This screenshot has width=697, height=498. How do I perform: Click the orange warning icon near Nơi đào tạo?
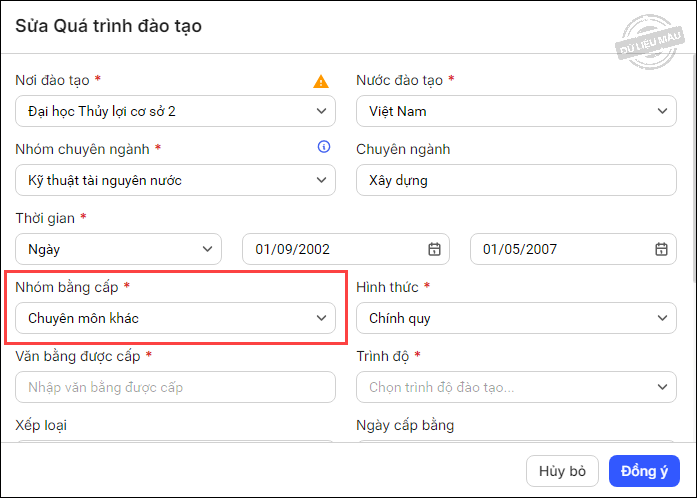pos(321,82)
